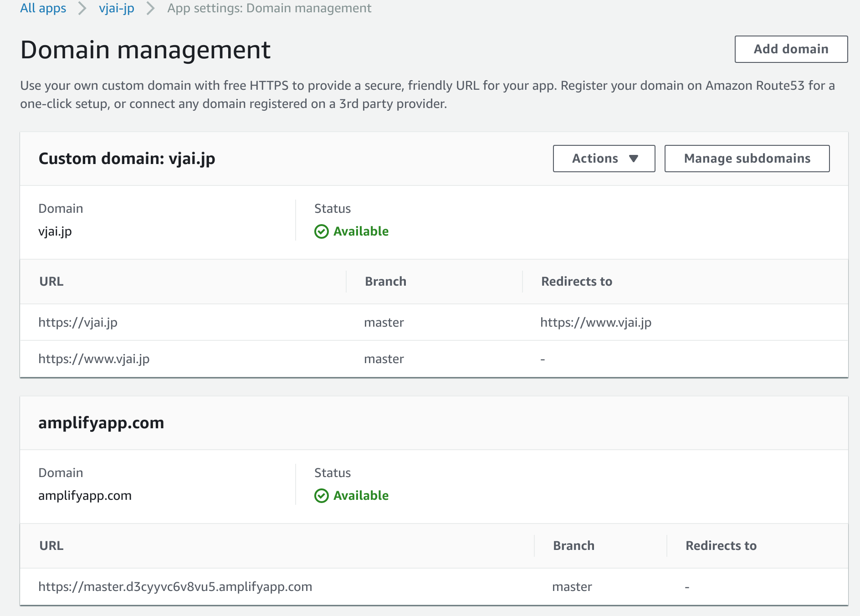The image size is (860, 616).
Task: Click the amplifyapp.com domain value
Action: tap(85, 496)
